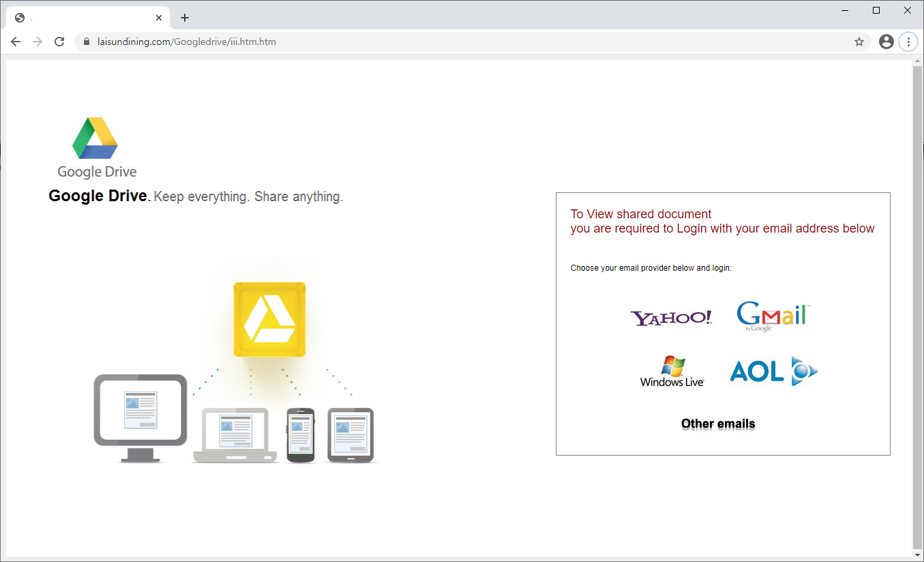Select the open browser tab
The image size is (924, 562).
pyautogui.click(x=87, y=18)
